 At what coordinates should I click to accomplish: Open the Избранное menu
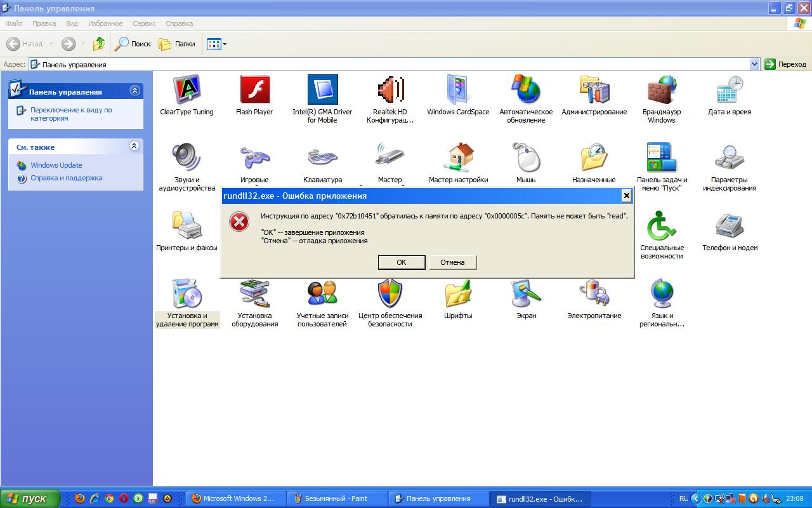click(105, 23)
